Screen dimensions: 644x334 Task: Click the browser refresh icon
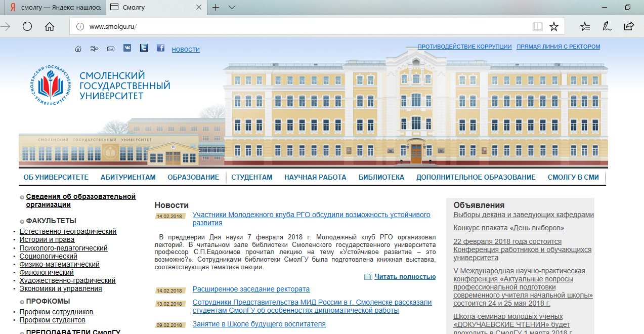27,26
